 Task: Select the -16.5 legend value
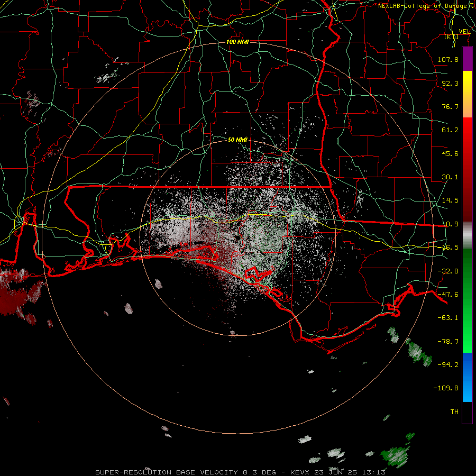point(450,248)
